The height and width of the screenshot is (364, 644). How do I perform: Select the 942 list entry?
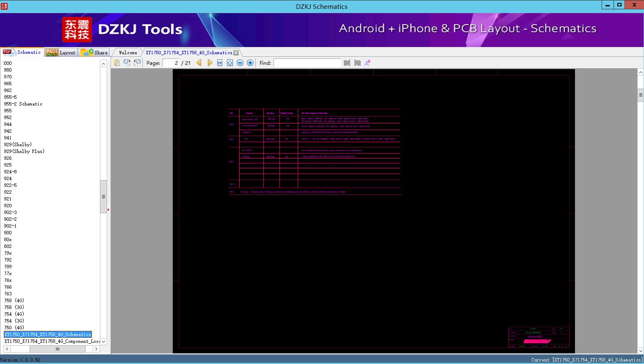[x=8, y=131]
